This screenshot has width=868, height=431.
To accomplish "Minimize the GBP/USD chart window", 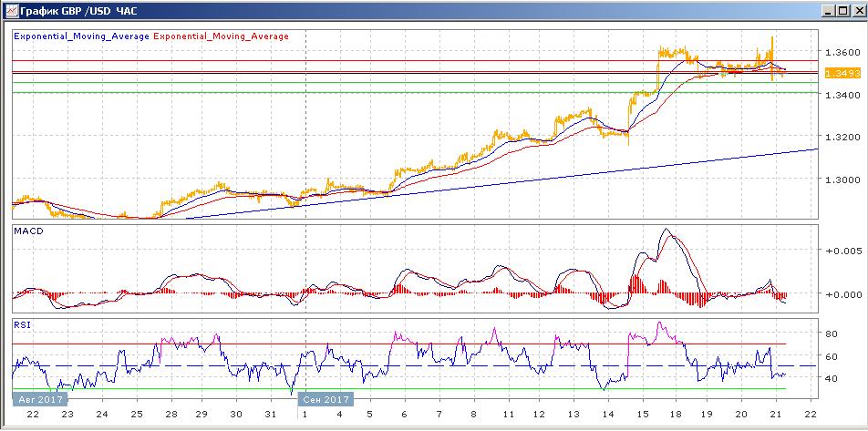I will coord(828,11).
